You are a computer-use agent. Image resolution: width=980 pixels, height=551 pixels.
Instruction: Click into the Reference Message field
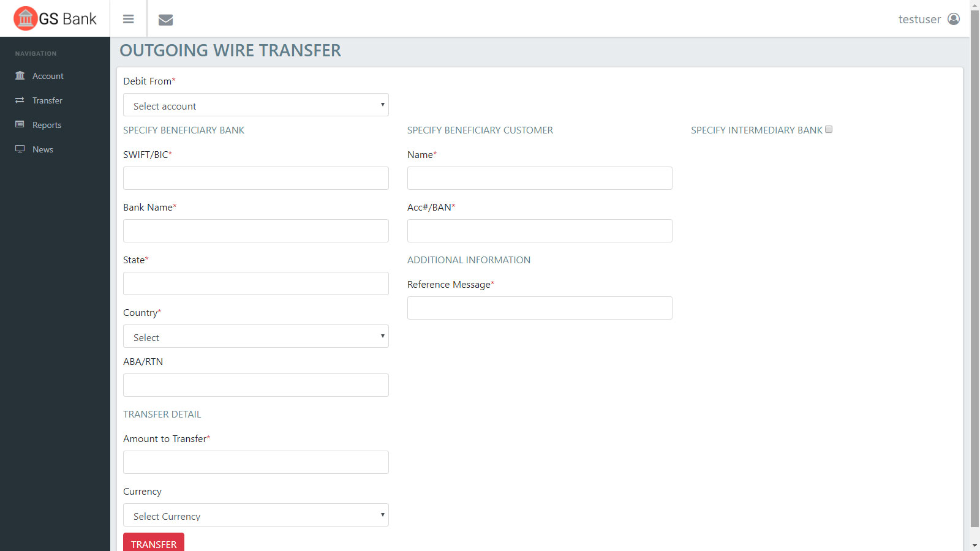tap(539, 308)
